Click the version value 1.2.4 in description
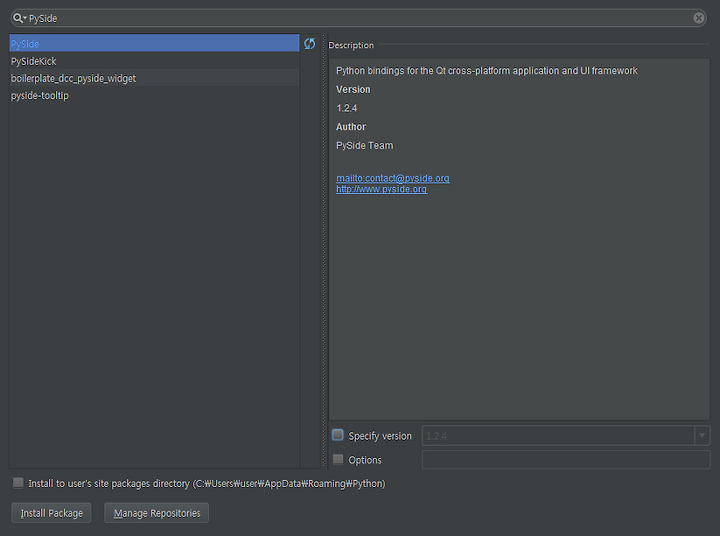Screen dimensions: 720x536 point(347,108)
